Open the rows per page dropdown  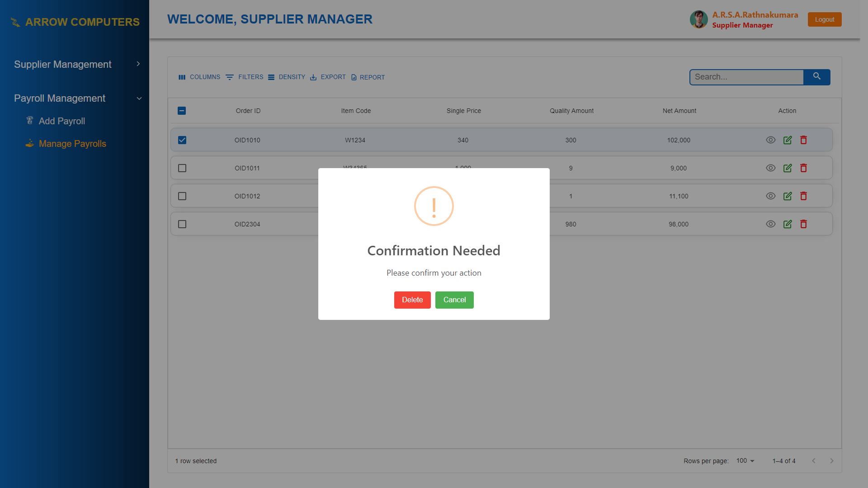745,461
